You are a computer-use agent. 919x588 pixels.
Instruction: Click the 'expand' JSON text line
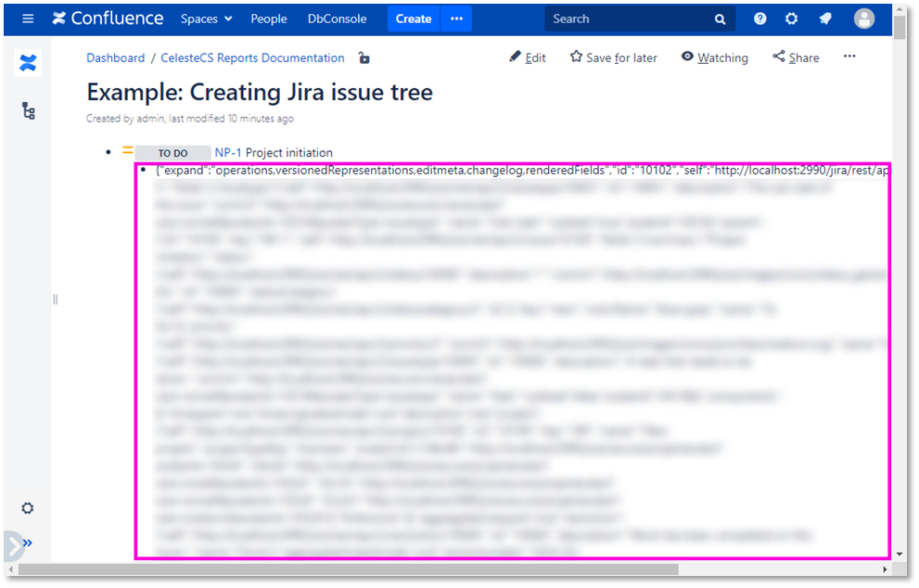521,171
